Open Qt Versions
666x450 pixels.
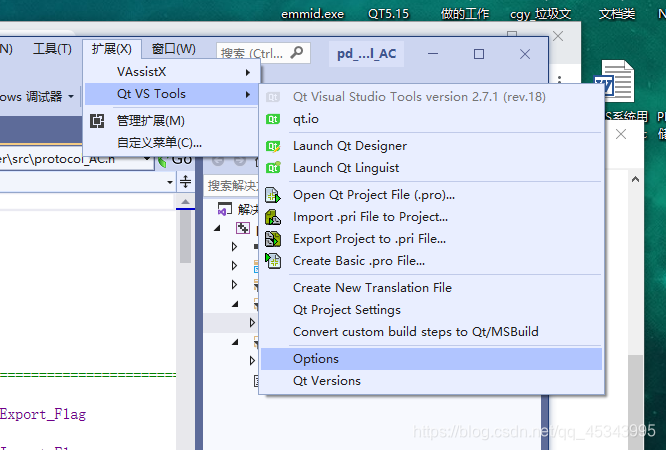coord(431,381)
